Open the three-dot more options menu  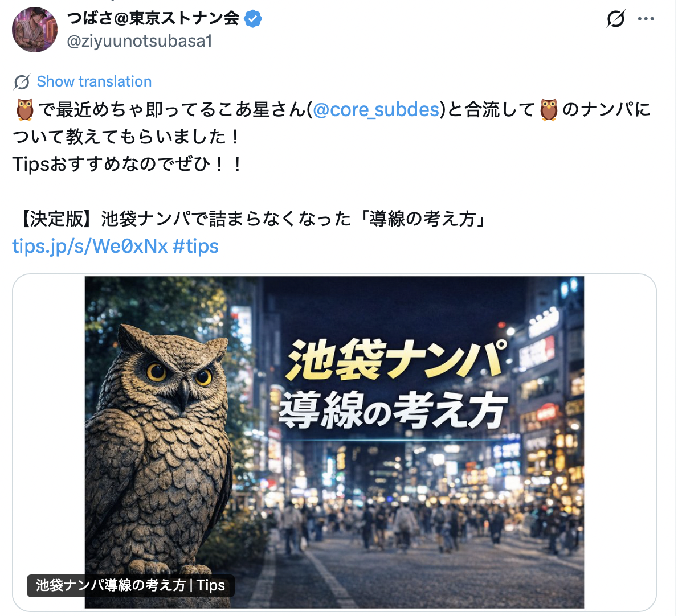pos(646,19)
